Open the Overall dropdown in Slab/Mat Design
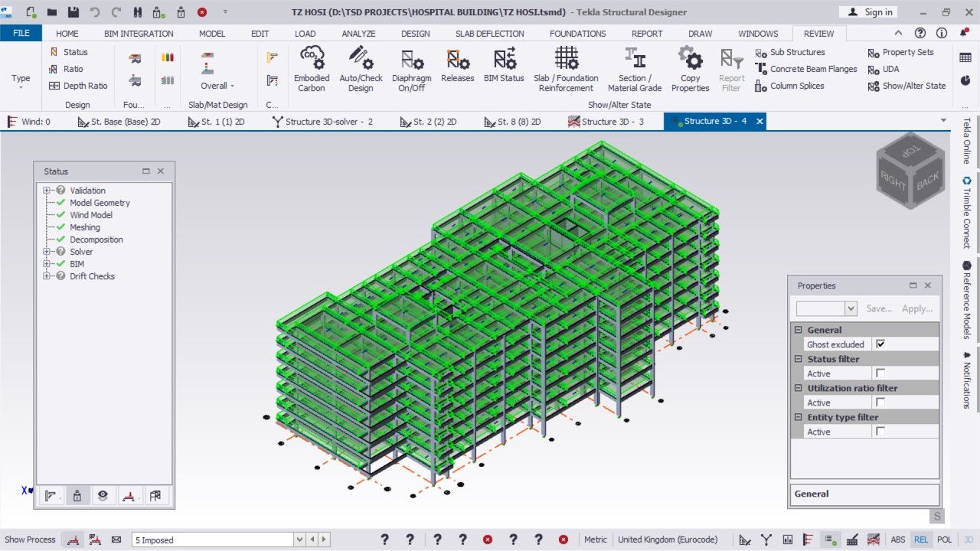 pyautogui.click(x=217, y=86)
